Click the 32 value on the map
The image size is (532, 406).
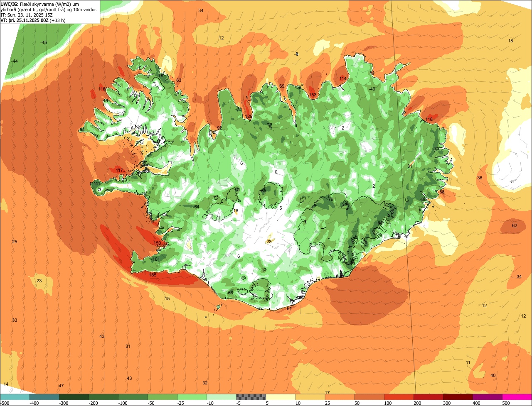click(x=205, y=383)
